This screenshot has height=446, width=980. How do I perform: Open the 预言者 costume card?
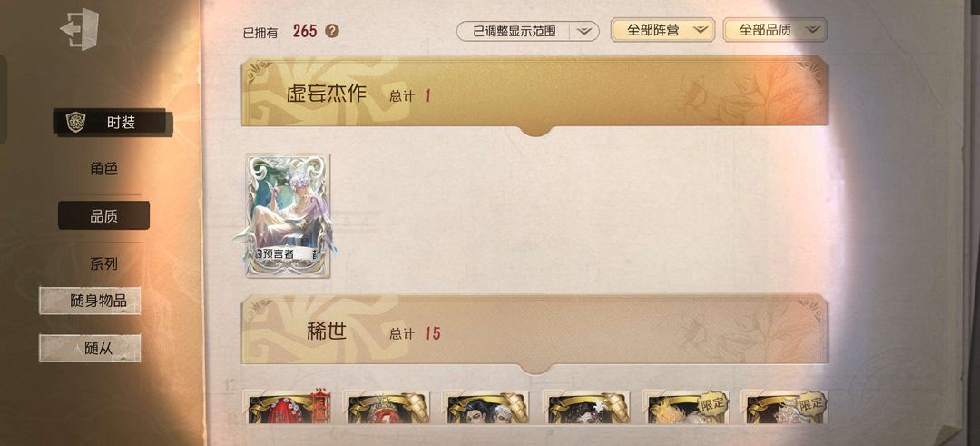(288, 215)
